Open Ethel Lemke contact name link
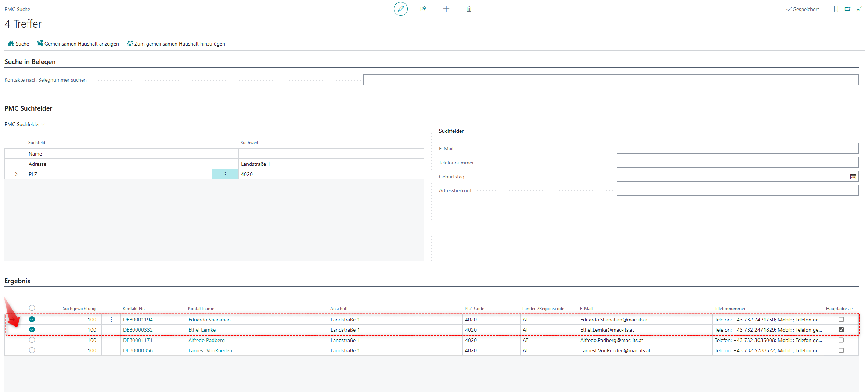Screen dimensions: 868x392 tap(202, 330)
